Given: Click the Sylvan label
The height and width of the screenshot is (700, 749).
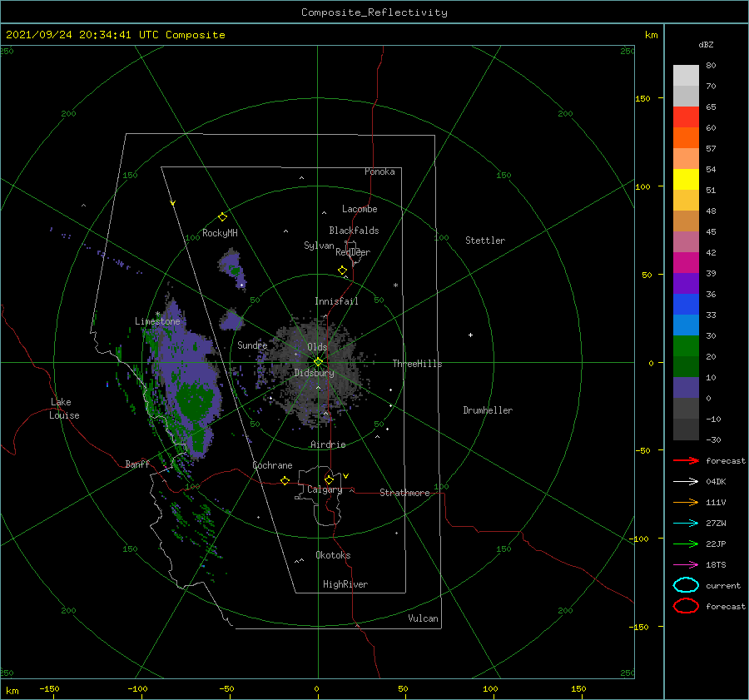Looking at the screenshot, I should click(319, 246).
